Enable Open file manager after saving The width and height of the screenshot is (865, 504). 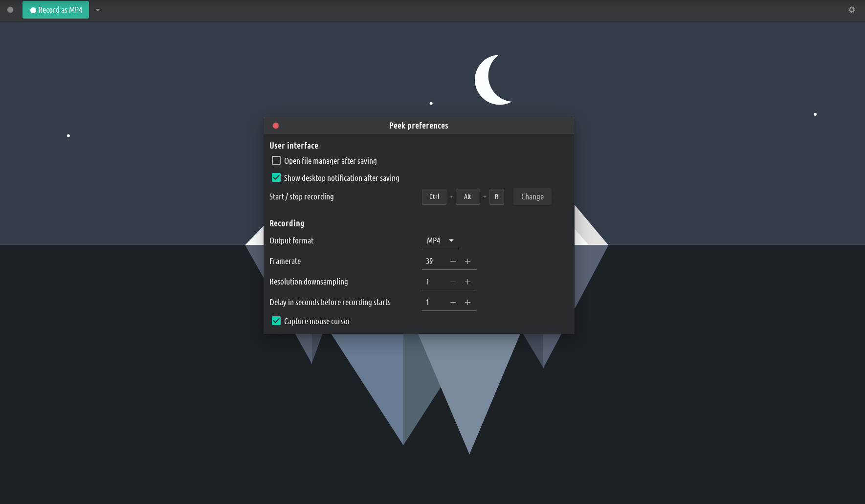[276, 161]
